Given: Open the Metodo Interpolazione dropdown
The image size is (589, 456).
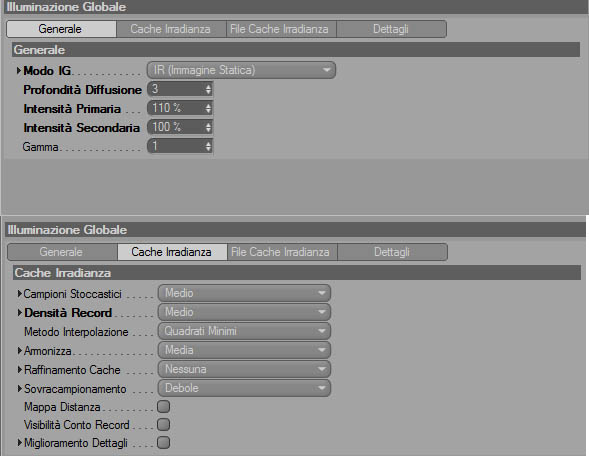Looking at the screenshot, I should click(244, 331).
